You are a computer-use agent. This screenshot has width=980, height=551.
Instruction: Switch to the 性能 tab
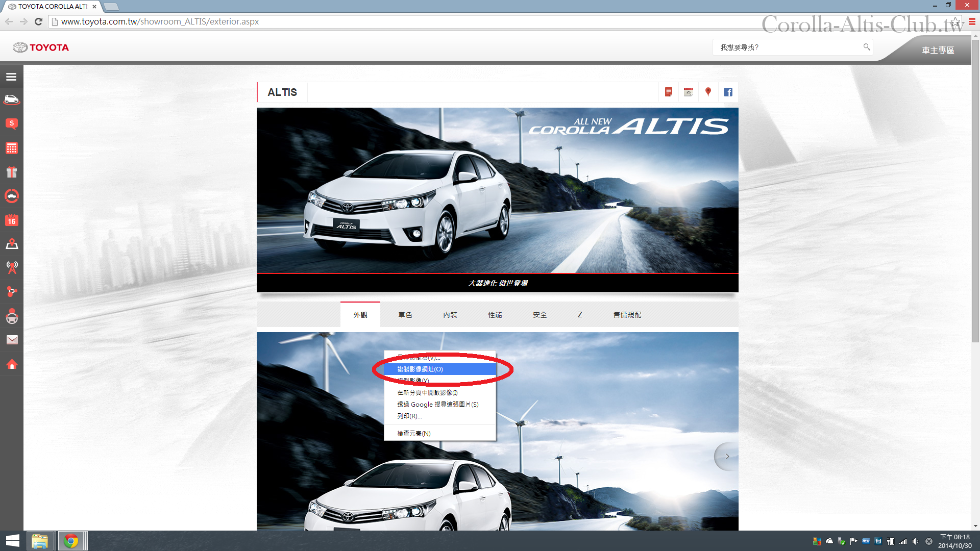pos(495,315)
